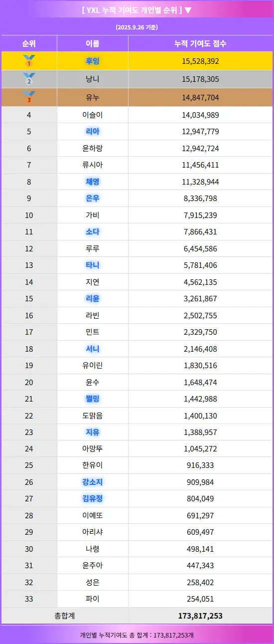Click the 총합계 total label
Screen dimensions: 274x644
click(x=64, y=616)
